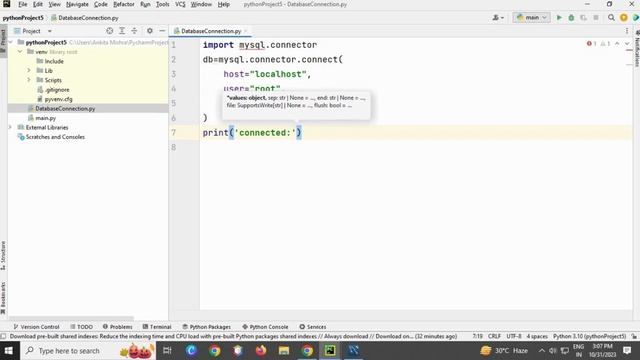Collapse all in Project panel
This screenshot has width=640, height=360.
134,31
